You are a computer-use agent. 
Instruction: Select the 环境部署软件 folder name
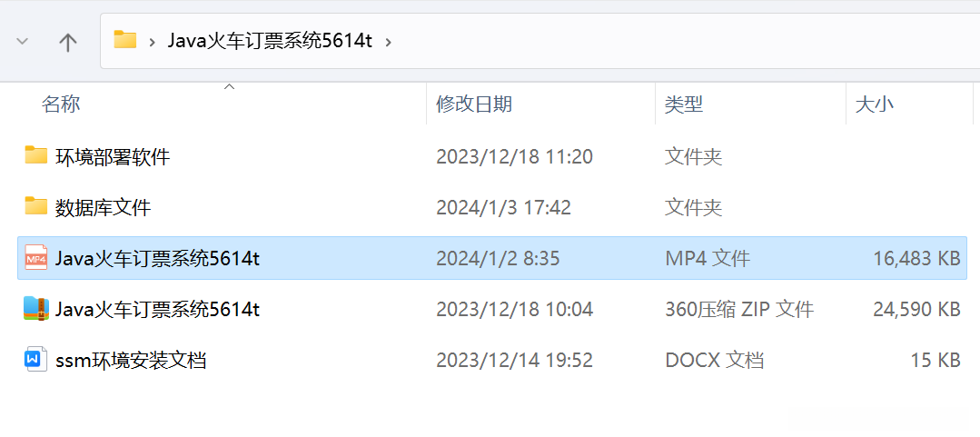pos(113,156)
